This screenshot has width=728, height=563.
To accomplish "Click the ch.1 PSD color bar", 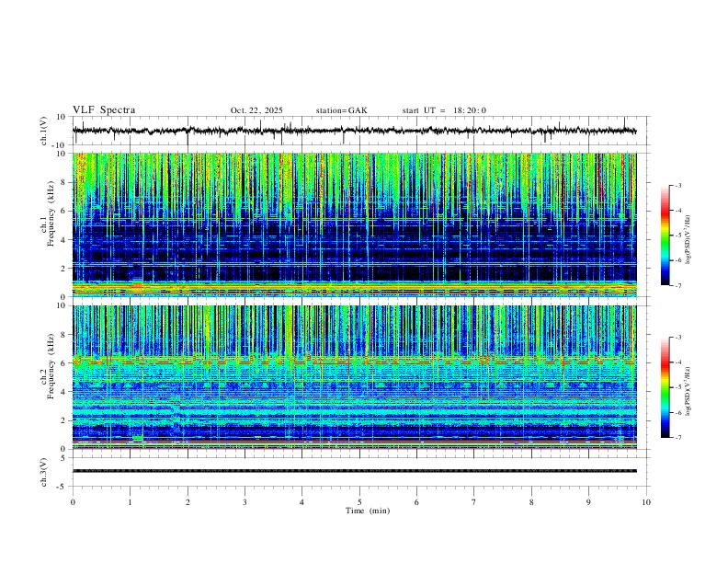I will click(x=665, y=236).
